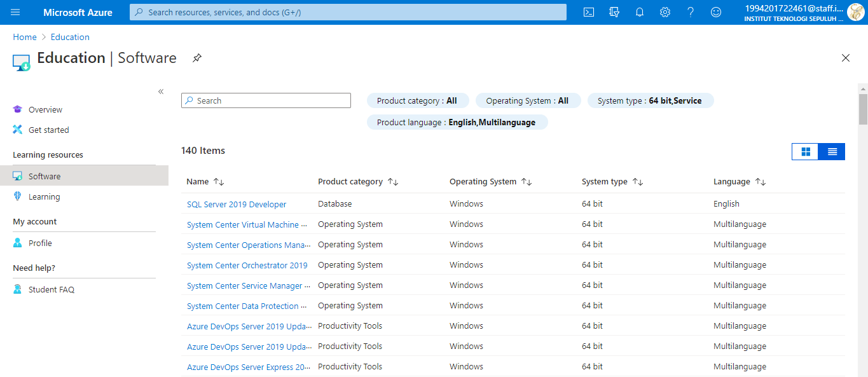Collapse the left sidebar menu

161,92
